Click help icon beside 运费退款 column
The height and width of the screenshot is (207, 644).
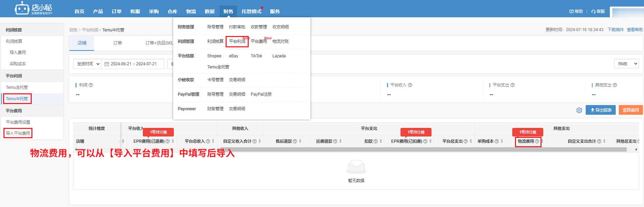pyautogui.click(x=335, y=141)
